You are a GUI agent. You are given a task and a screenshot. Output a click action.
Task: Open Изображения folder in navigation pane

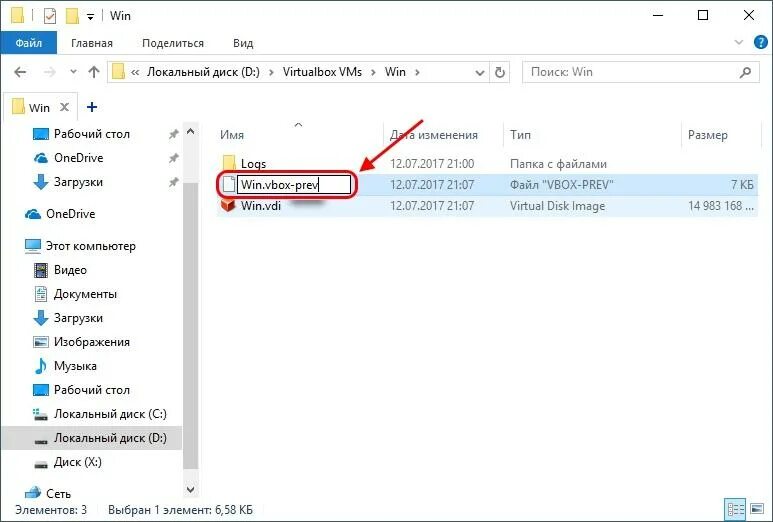[81, 342]
